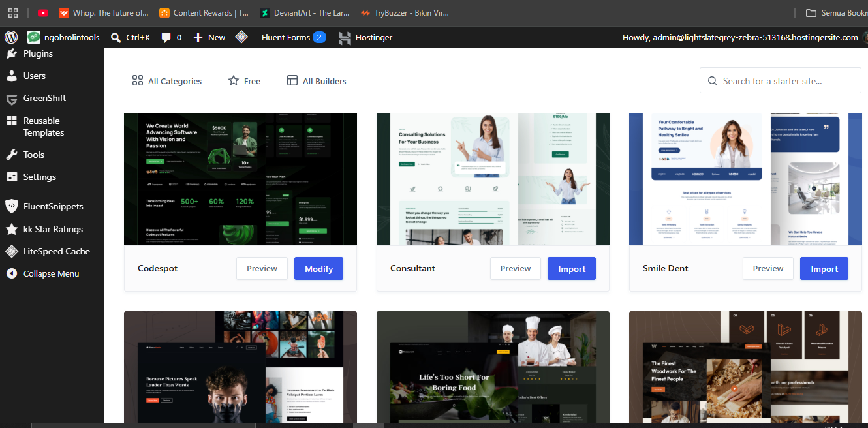
Task: Open the Content Rewards bookmark
Action: click(204, 12)
